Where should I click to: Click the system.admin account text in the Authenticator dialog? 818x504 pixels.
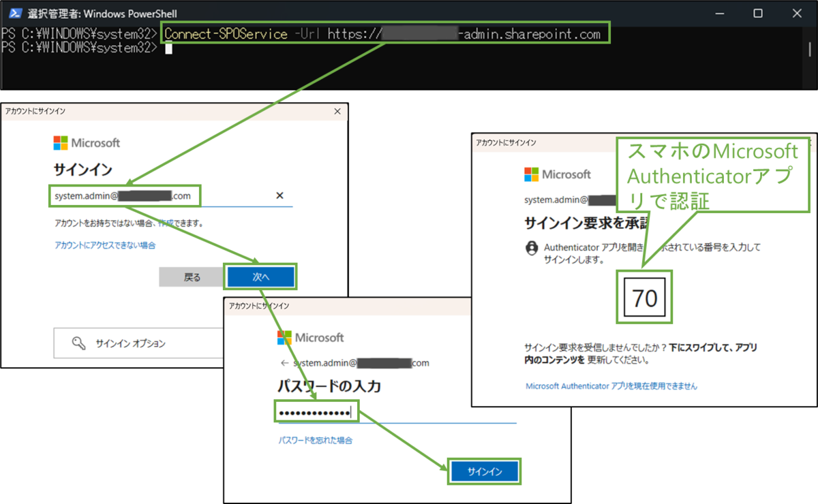[x=570, y=200]
